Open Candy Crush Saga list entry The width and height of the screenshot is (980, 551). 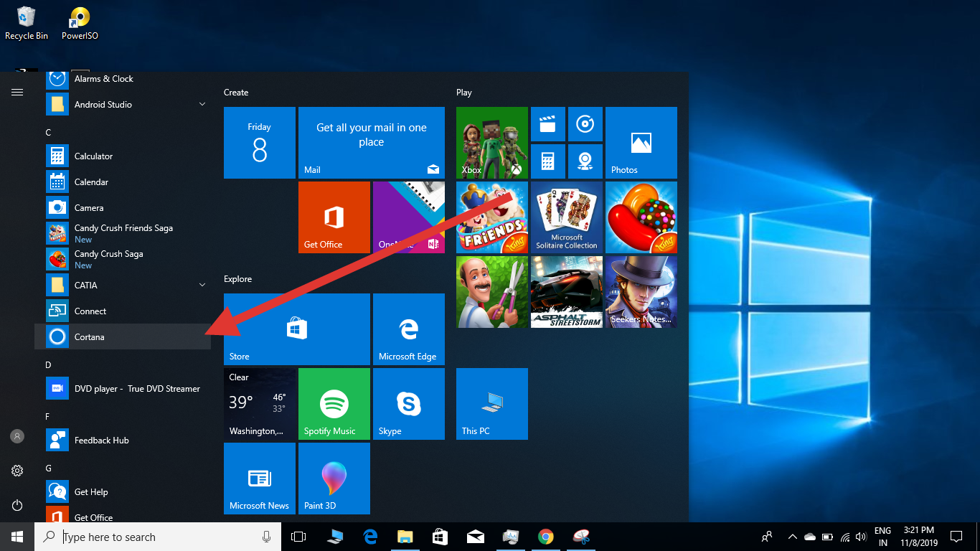[122, 260]
